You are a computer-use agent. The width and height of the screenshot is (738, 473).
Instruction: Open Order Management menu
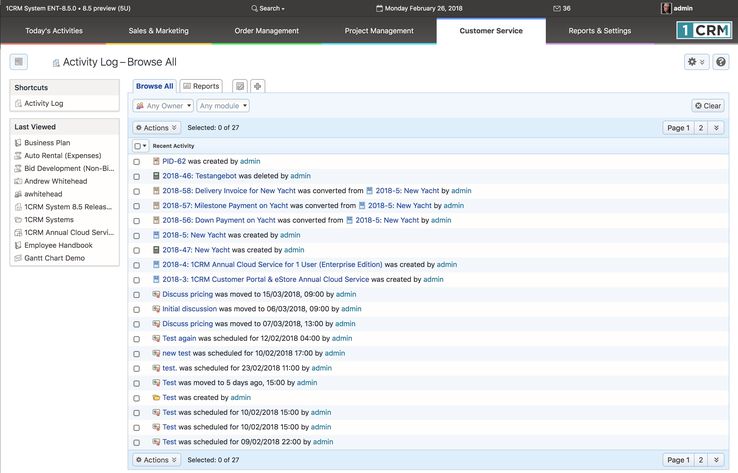(x=266, y=31)
